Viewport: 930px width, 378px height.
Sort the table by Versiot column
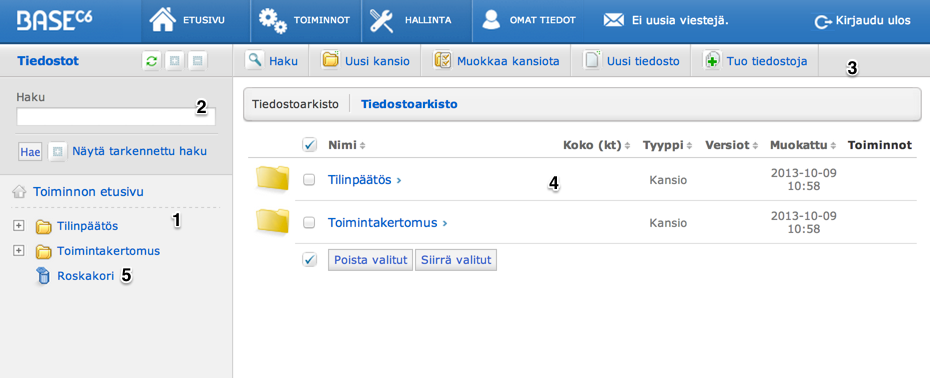[732, 145]
